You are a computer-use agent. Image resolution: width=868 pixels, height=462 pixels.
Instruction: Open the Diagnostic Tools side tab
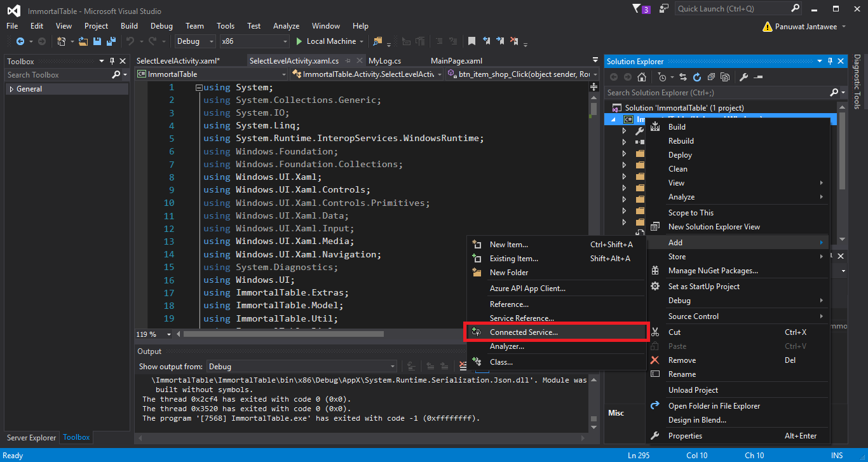(858, 82)
